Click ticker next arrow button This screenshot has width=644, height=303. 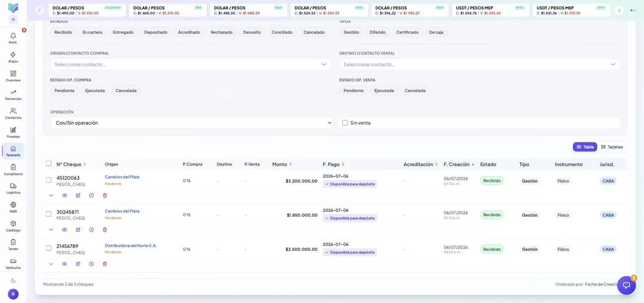click(x=619, y=10)
